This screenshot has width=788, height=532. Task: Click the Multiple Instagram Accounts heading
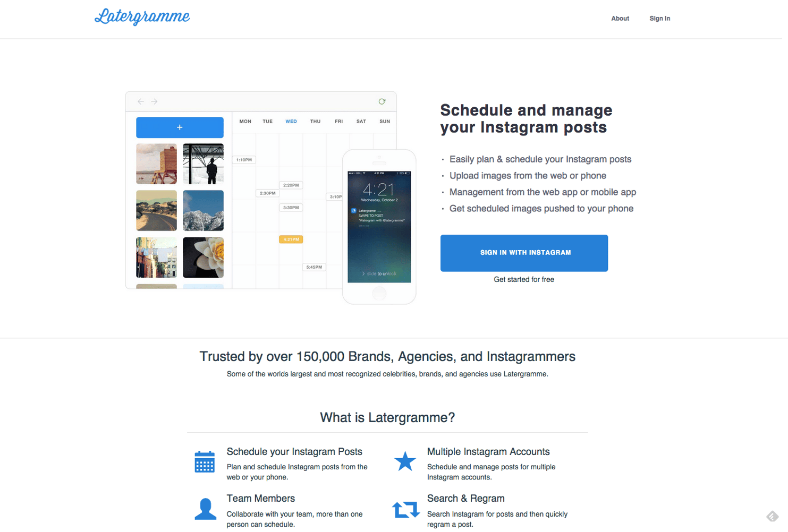pyautogui.click(x=488, y=452)
